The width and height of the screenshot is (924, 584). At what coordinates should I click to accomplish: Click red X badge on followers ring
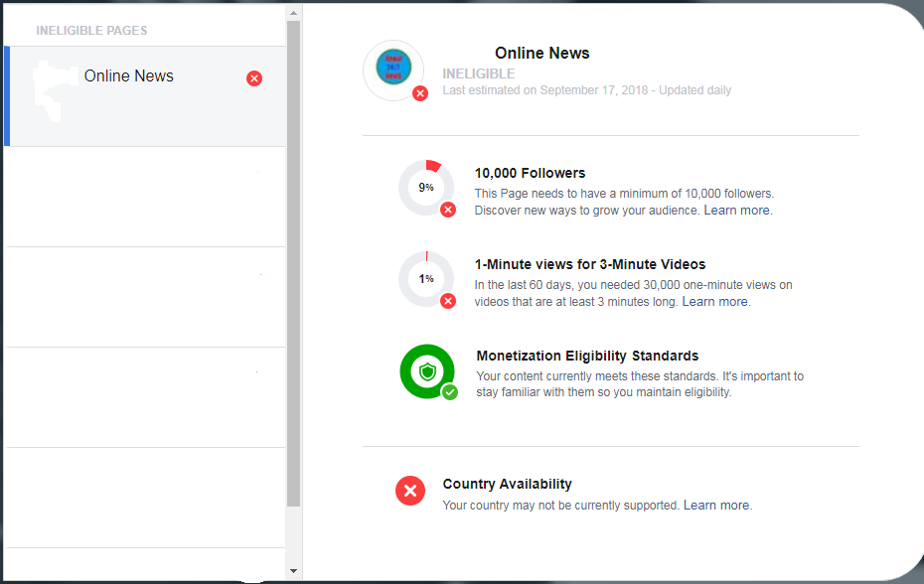click(x=448, y=210)
